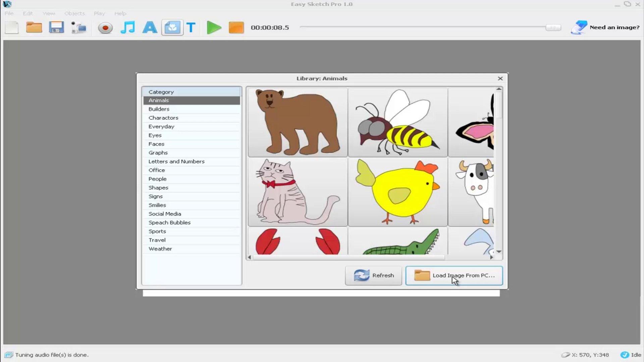Image resolution: width=644 pixels, height=362 pixels.
Task: Toggle the image library toolbar icon
Action: pyautogui.click(x=172, y=27)
